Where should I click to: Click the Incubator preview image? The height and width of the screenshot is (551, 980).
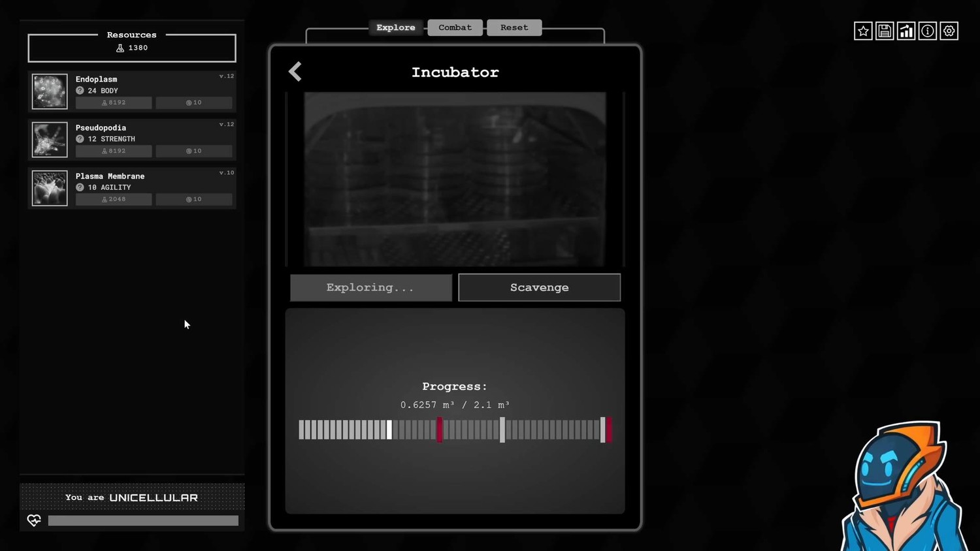(455, 179)
